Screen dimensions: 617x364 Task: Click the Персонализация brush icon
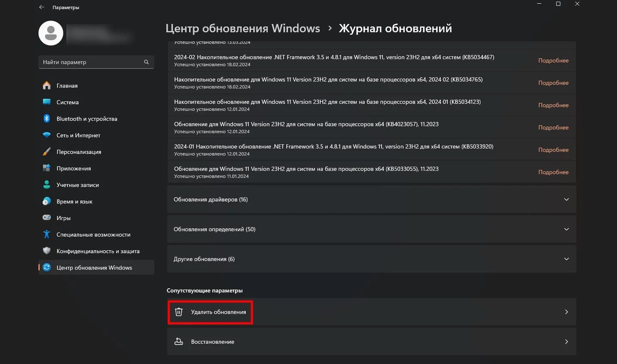coord(47,152)
